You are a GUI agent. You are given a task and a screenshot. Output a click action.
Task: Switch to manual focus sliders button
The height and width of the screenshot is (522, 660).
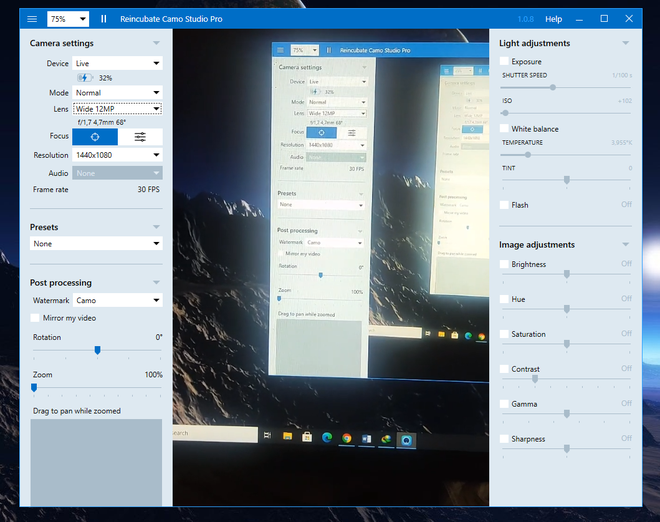click(140, 137)
